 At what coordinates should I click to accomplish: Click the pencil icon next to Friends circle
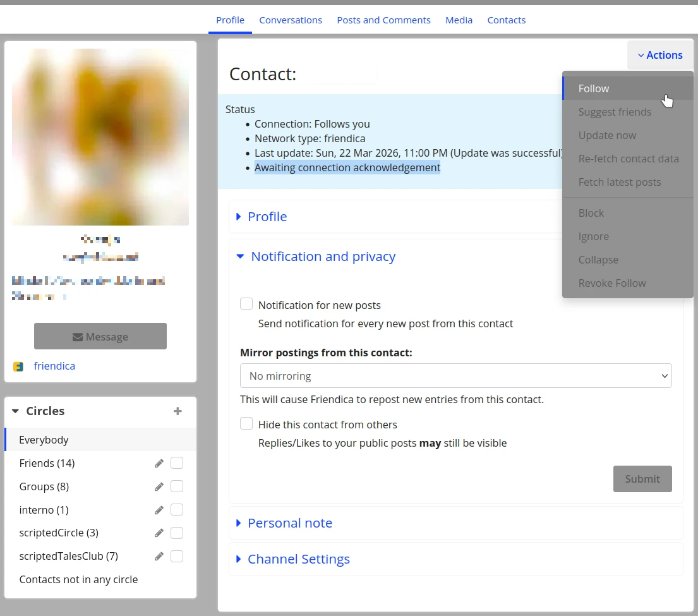[x=159, y=463]
